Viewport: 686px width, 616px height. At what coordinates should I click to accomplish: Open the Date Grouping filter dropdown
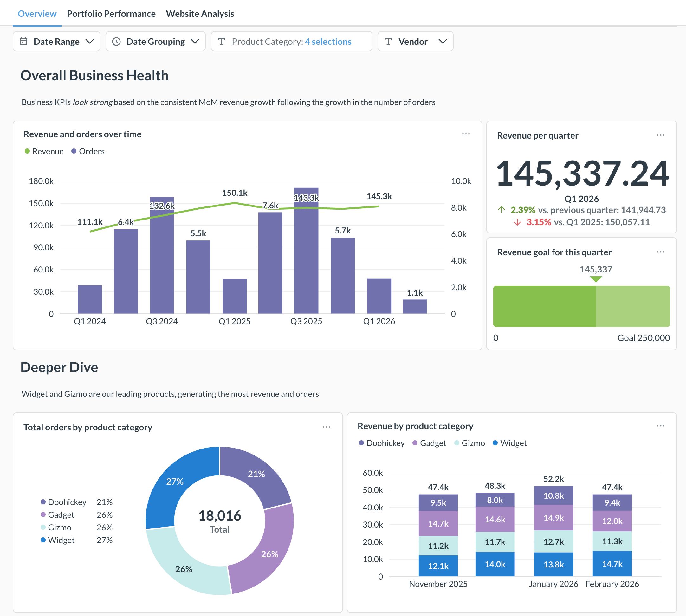pos(156,41)
